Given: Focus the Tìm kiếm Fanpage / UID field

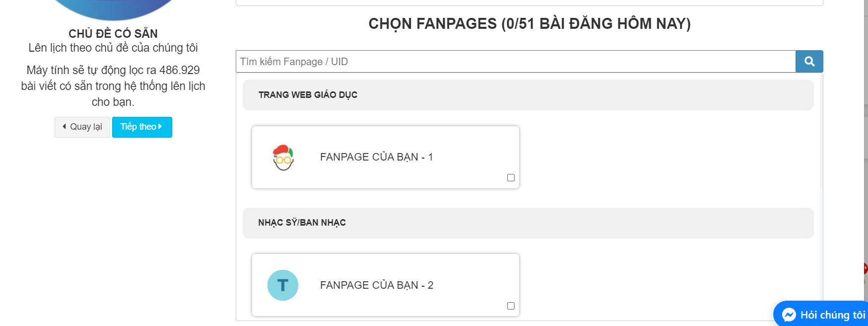Looking at the screenshot, I should [516, 62].
